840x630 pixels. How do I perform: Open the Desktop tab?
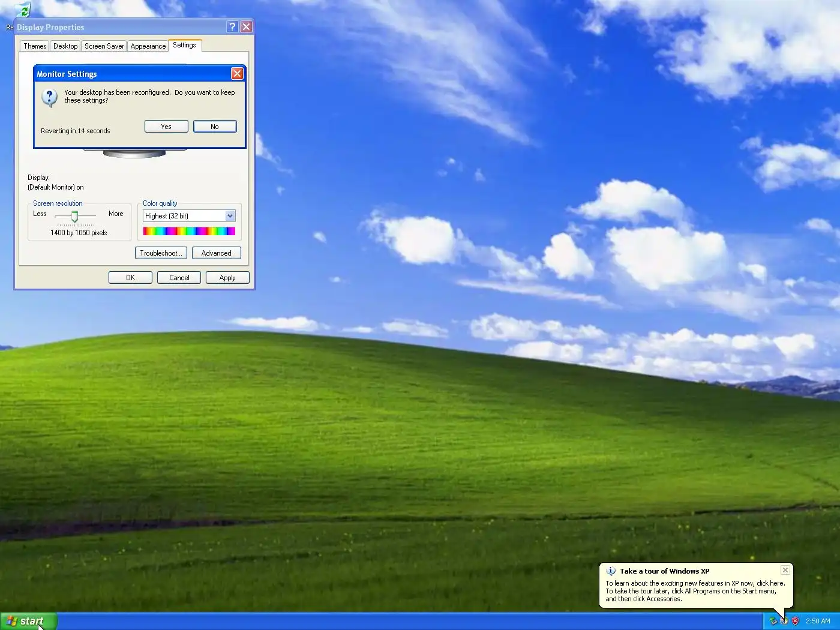point(65,46)
